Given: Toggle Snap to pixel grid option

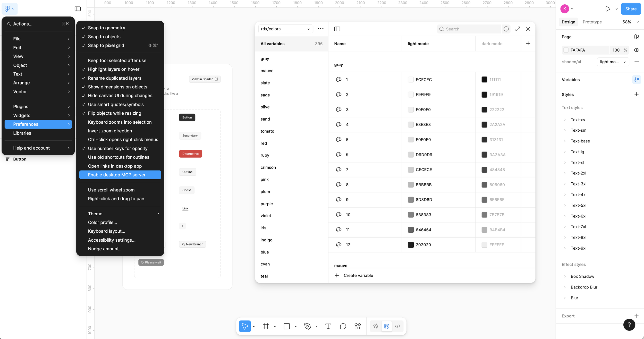Looking at the screenshot, I should (106, 45).
